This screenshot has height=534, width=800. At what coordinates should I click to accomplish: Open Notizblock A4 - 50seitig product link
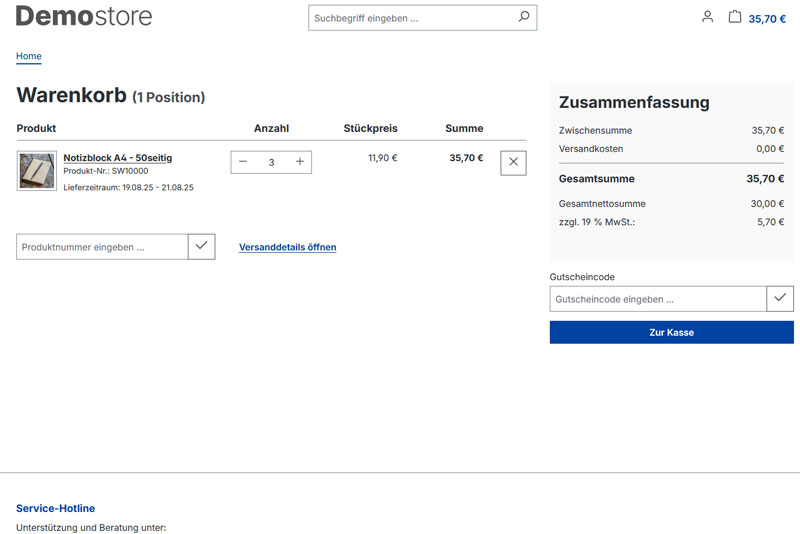pos(117,158)
